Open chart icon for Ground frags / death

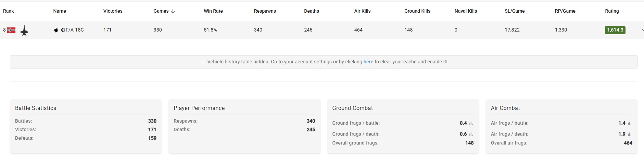tap(471, 134)
